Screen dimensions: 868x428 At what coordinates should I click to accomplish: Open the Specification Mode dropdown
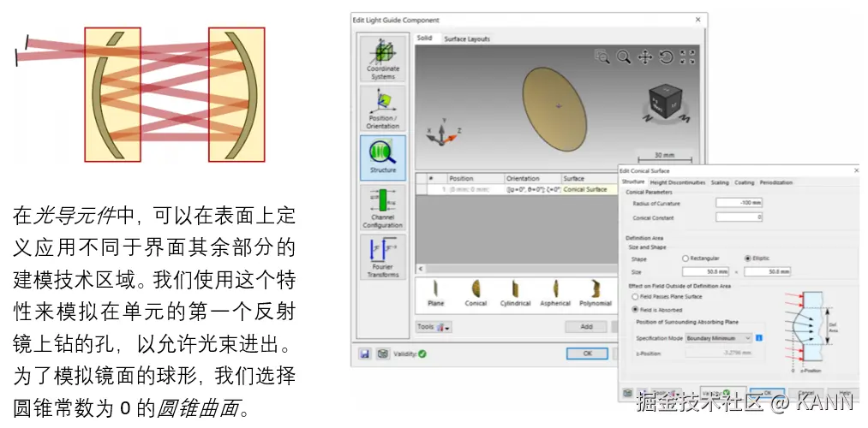[719, 338]
